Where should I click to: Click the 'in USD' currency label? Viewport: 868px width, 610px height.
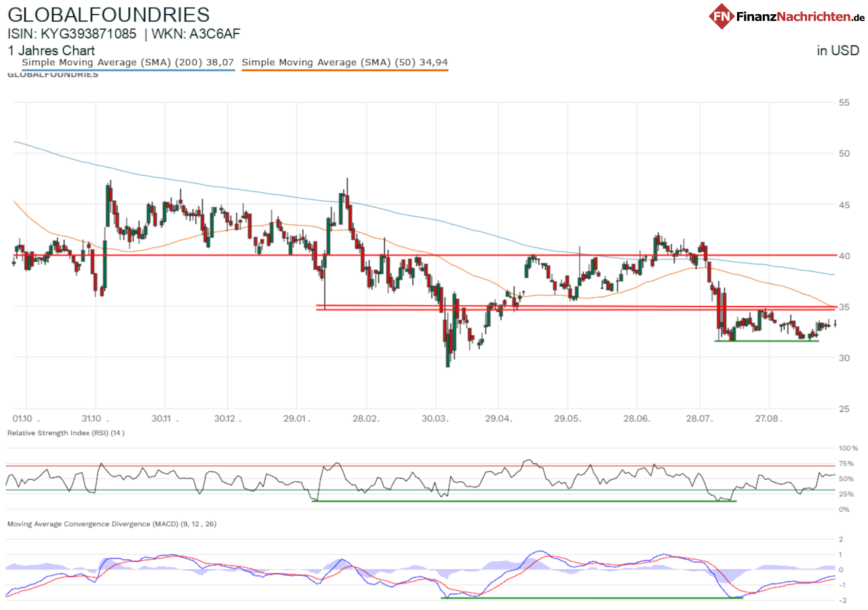click(x=838, y=50)
